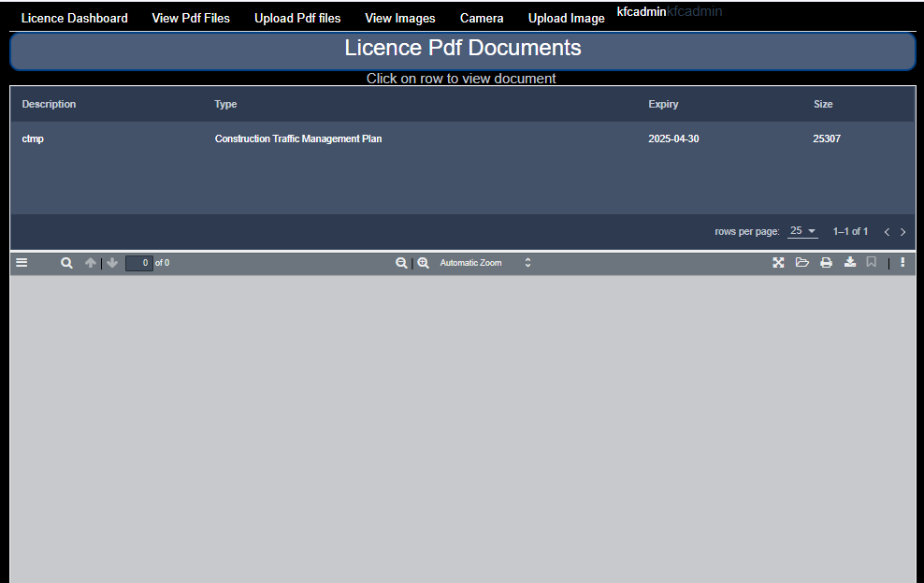This screenshot has height=583, width=924.
Task: Open a file in the PDF viewer
Action: click(x=802, y=263)
